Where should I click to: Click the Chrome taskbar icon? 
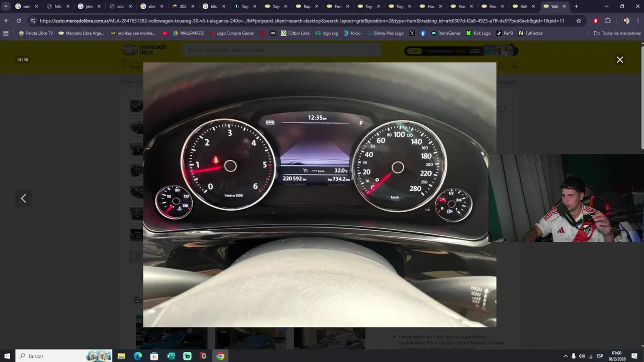(x=220, y=356)
